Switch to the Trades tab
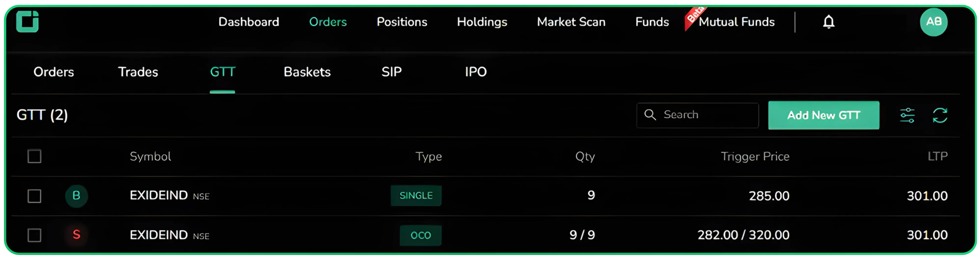The width and height of the screenshot is (980, 260). [x=138, y=72]
